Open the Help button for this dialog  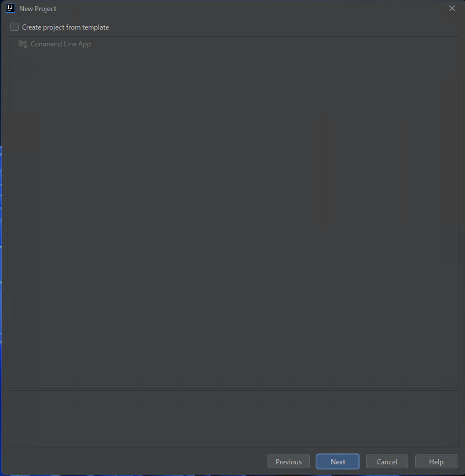pos(436,462)
